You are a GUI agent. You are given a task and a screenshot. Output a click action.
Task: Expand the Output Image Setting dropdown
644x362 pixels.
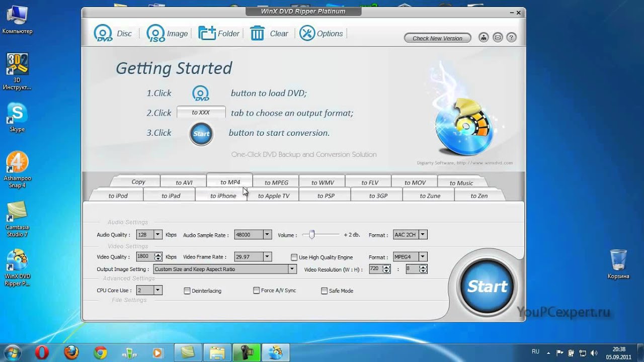click(x=292, y=269)
